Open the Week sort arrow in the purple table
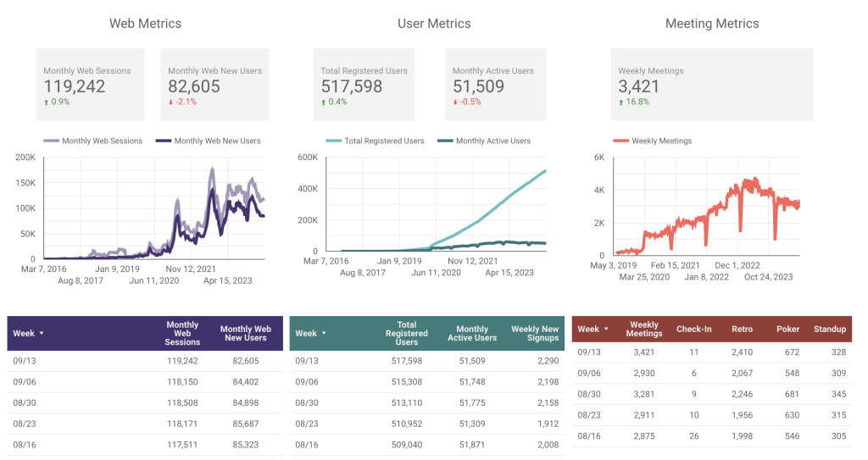This screenshot has width=868, height=460. pos(41,334)
